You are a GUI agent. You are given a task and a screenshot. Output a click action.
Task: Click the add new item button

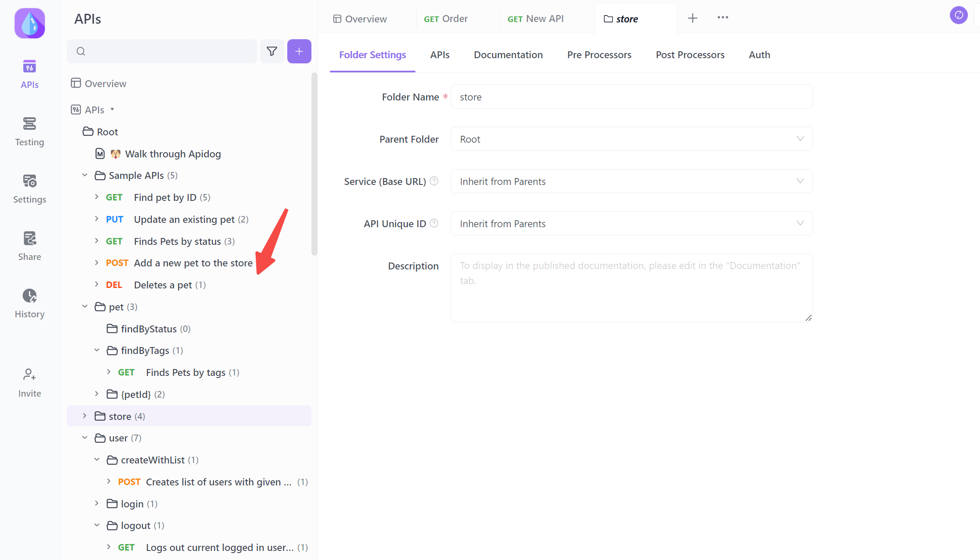[299, 51]
